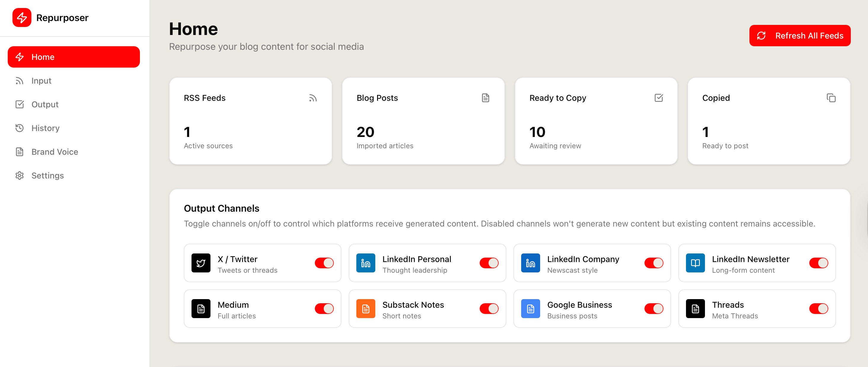Viewport: 868px width, 367px height.
Task: Open History from the sidebar
Action: (45, 128)
